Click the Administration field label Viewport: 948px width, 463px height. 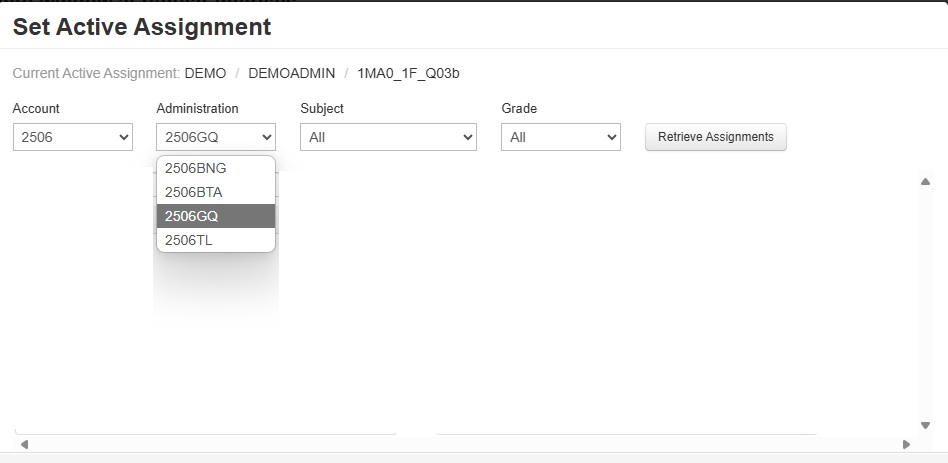coord(197,108)
